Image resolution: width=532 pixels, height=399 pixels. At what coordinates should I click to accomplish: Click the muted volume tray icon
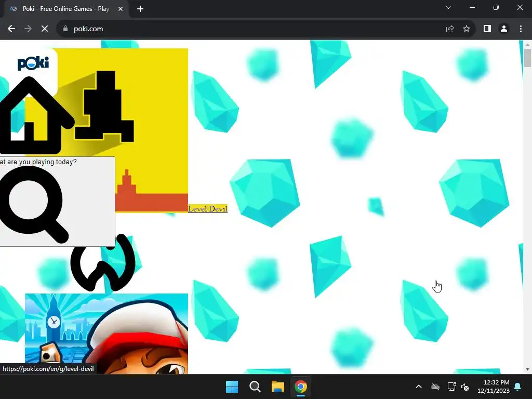(465, 387)
